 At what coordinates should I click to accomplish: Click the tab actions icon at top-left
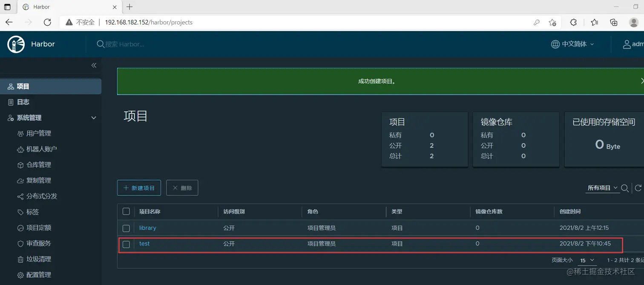point(7,7)
